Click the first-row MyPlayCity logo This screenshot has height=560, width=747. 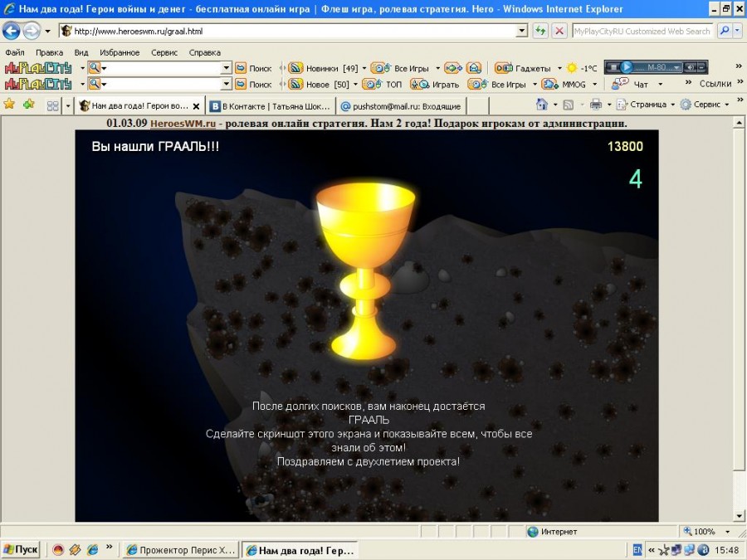point(38,68)
